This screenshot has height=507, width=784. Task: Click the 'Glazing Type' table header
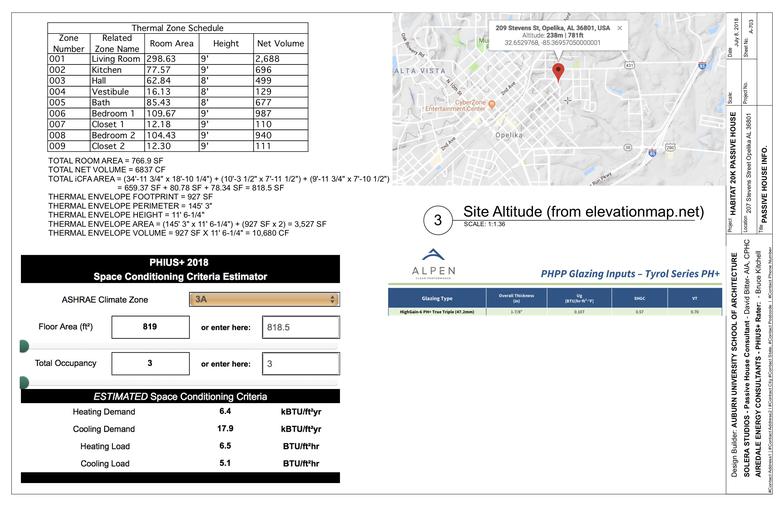[437, 298]
